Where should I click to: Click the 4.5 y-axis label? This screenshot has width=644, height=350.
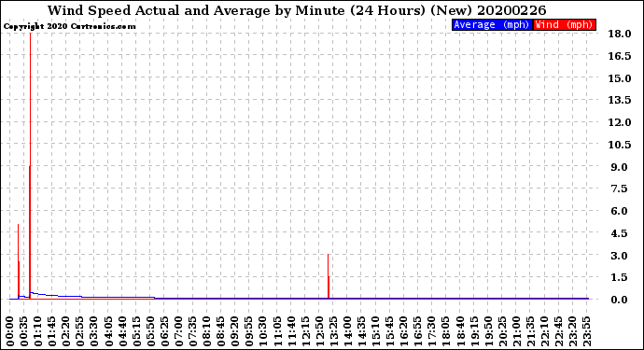pyautogui.click(x=620, y=233)
